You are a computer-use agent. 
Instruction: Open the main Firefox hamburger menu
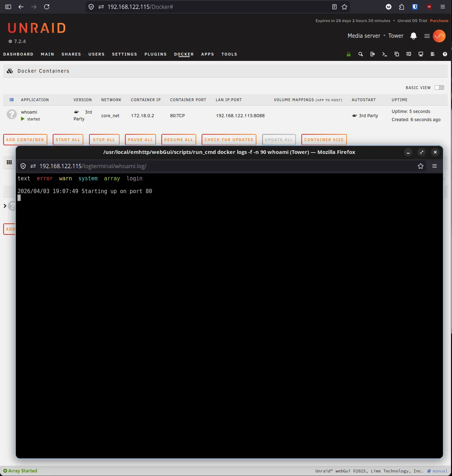click(443, 7)
